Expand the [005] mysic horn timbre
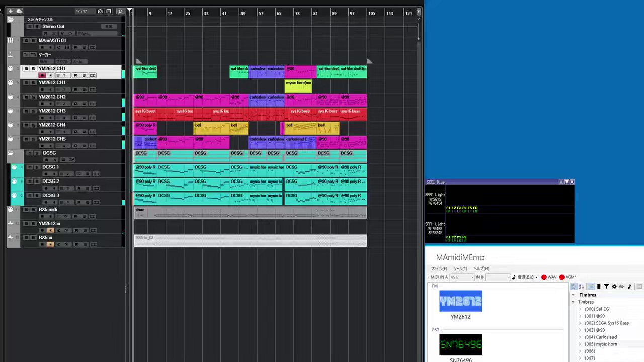This screenshot has width=644, height=362. (580, 344)
